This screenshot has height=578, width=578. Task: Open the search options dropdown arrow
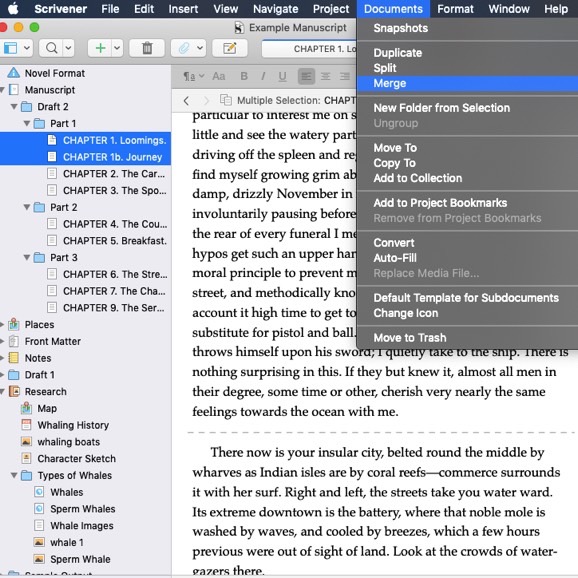[69, 48]
